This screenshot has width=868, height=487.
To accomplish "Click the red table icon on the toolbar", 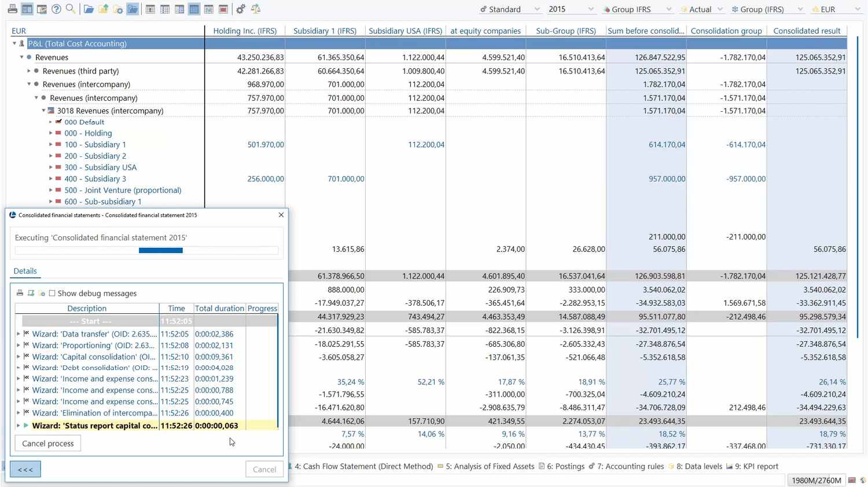I will coord(222,9).
